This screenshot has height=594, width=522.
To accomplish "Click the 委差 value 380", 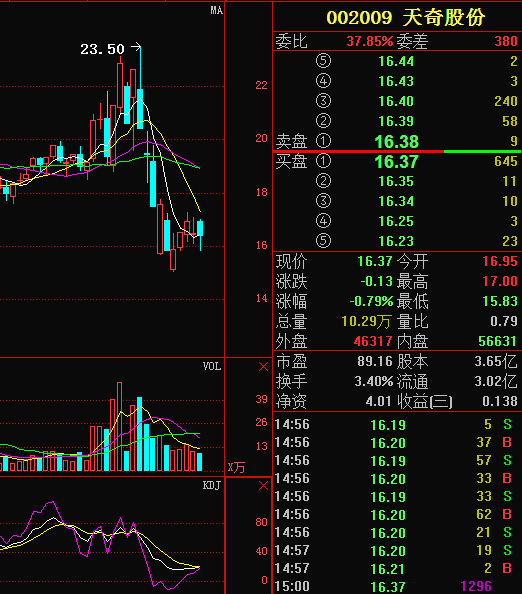I will pos(506,41).
